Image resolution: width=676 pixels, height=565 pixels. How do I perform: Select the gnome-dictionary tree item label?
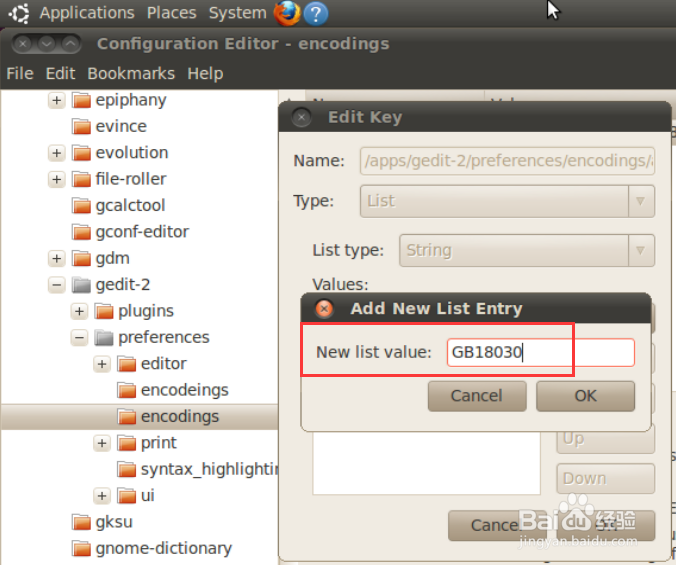164,548
